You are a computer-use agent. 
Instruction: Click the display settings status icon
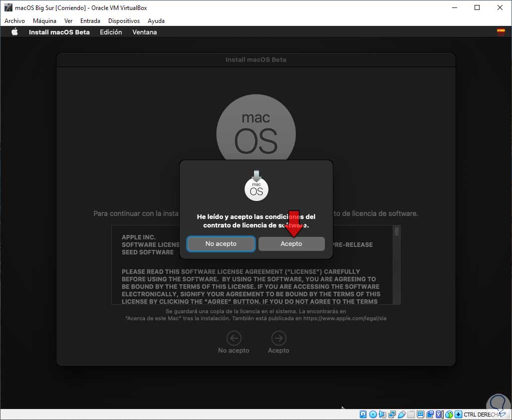pyautogui.click(x=420, y=415)
